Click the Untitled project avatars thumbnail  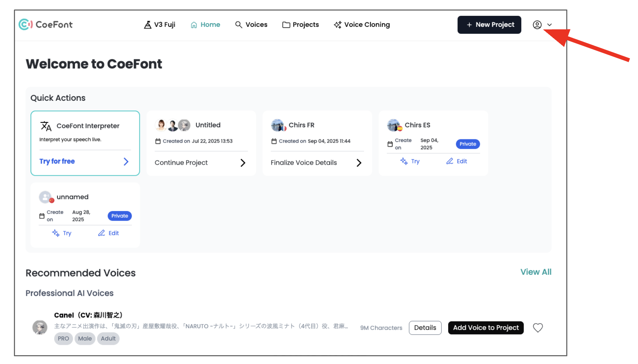[x=173, y=125]
